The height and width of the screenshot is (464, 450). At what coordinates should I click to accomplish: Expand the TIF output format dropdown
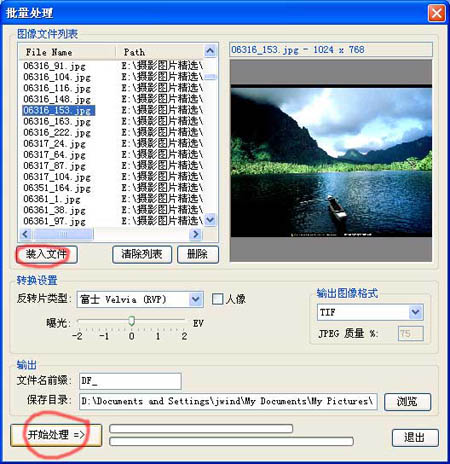415,312
